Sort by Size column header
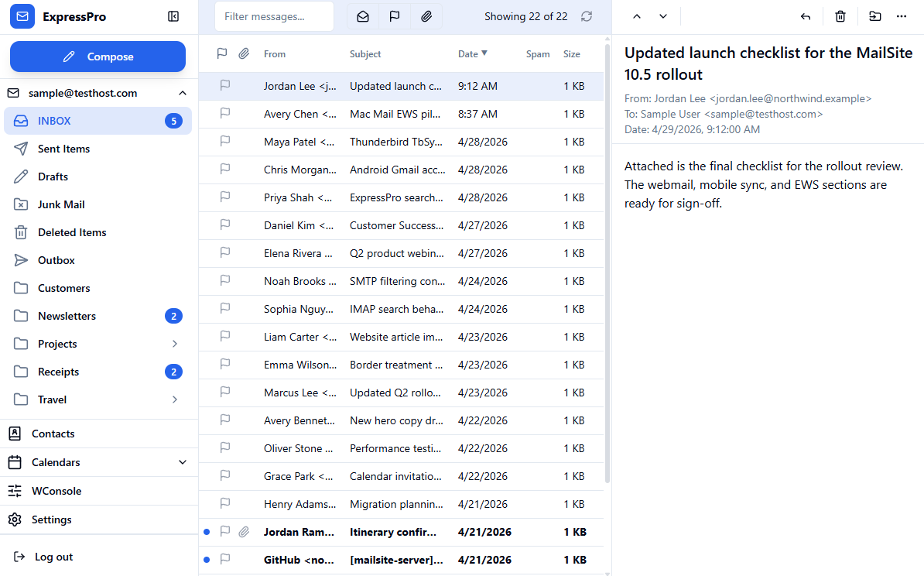The width and height of the screenshot is (924, 576). coord(572,53)
